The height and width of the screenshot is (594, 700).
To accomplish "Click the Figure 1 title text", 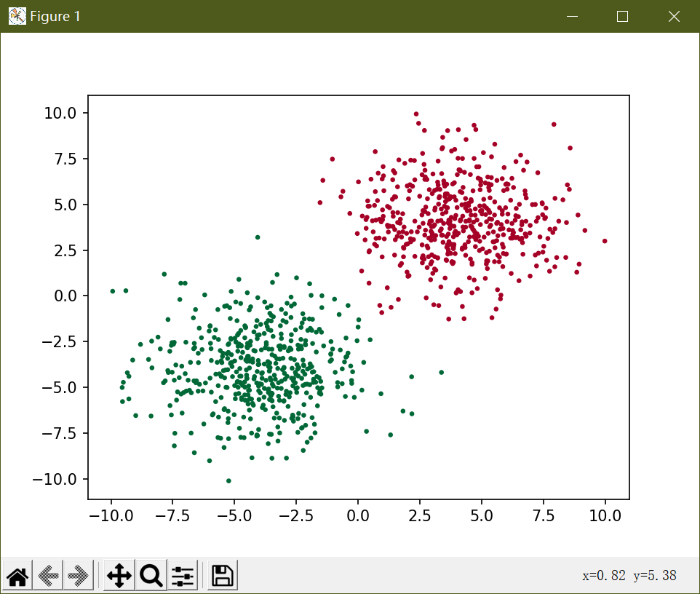I will coord(53,16).
